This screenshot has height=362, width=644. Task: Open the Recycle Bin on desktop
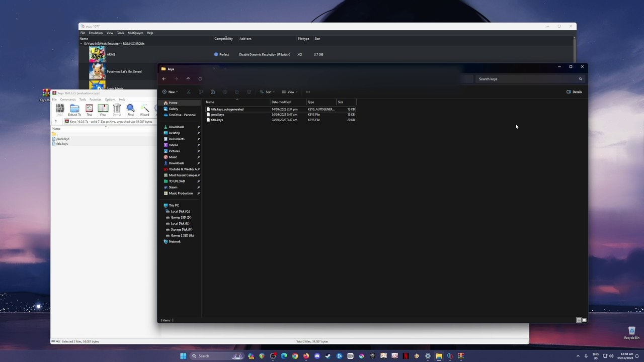(631, 333)
